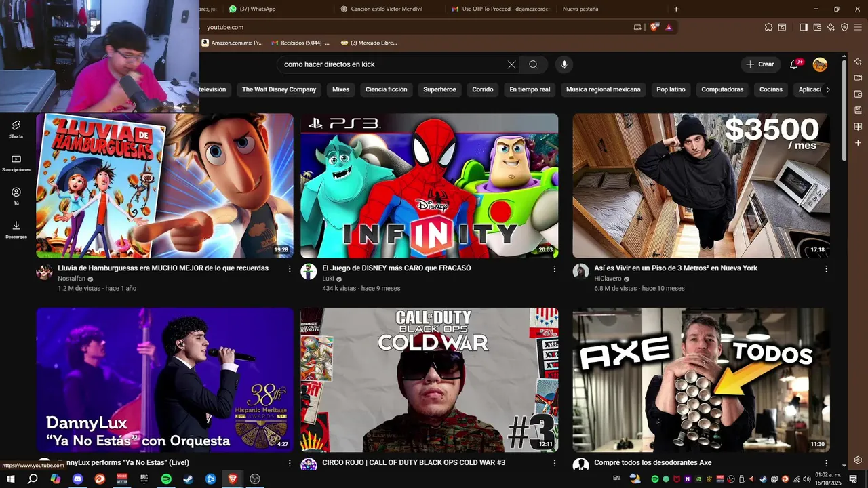Open Amazon.com.mx bookmark
Screen dimensions: 868x488
[232, 43]
